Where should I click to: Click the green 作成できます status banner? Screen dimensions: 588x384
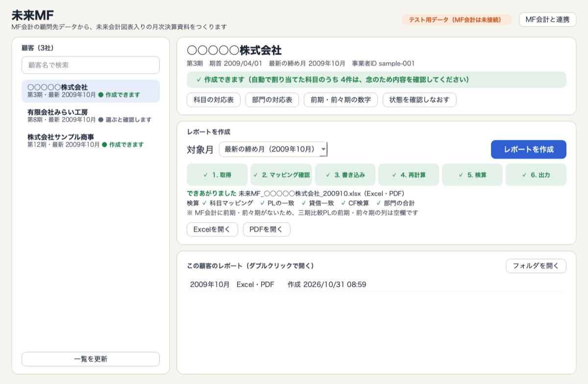click(376, 79)
